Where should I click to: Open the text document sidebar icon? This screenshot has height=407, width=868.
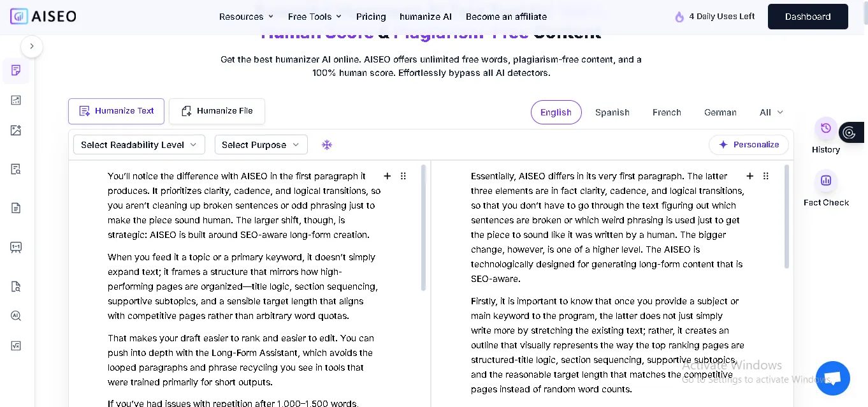pos(16,208)
